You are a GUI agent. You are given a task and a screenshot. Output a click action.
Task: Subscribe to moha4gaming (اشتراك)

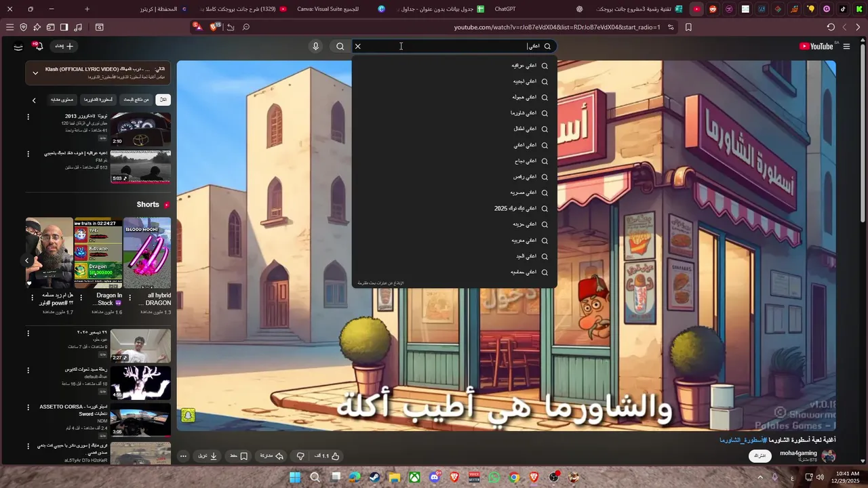click(x=759, y=456)
